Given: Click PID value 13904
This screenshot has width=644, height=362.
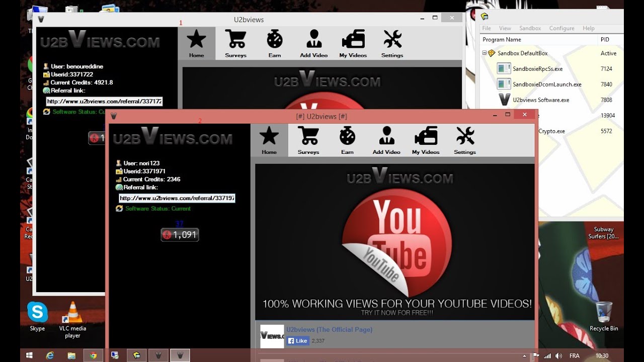Looking at the screenshot, I should click(x=608, y=116).
